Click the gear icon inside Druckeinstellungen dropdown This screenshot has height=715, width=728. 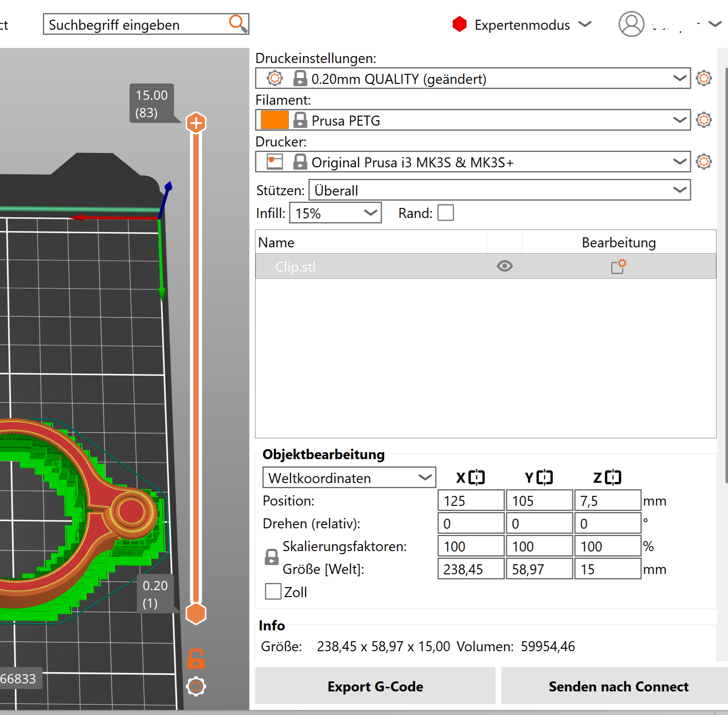(275, 78)
